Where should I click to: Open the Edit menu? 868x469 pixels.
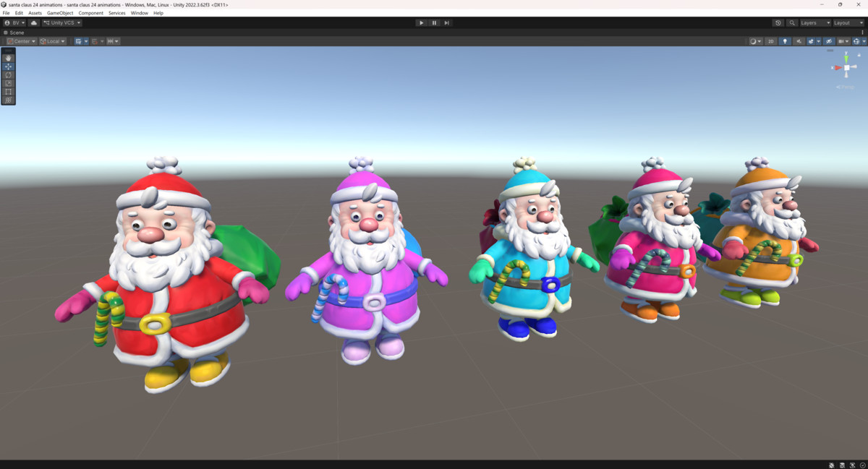click(19, 13)
